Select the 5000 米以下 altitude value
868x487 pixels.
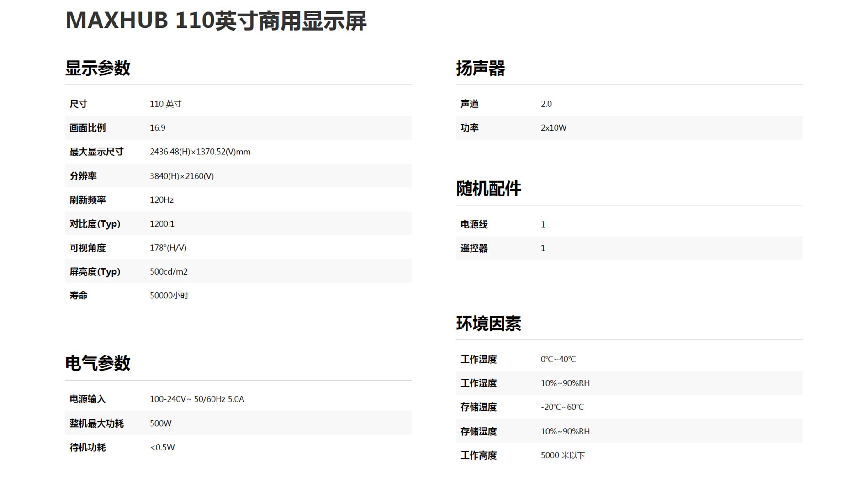pyautogui.click(x=563, y=455)
